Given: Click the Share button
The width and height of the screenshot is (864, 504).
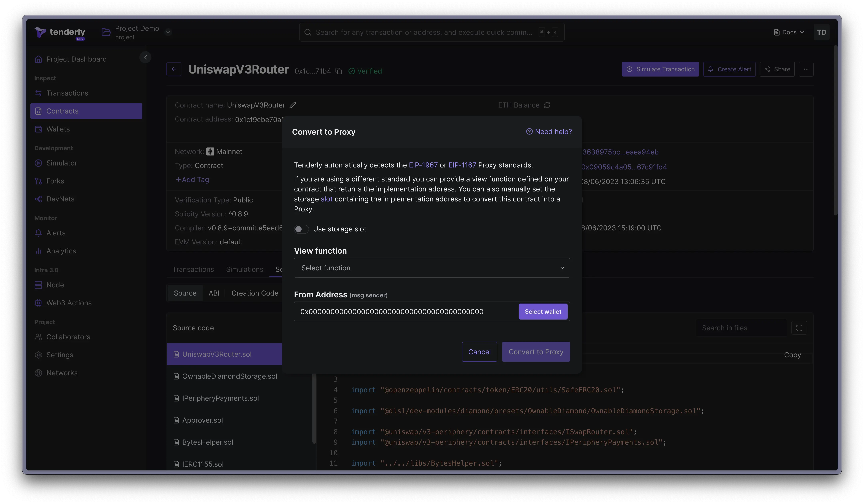Looking at the screenshot, I should 777,69.
